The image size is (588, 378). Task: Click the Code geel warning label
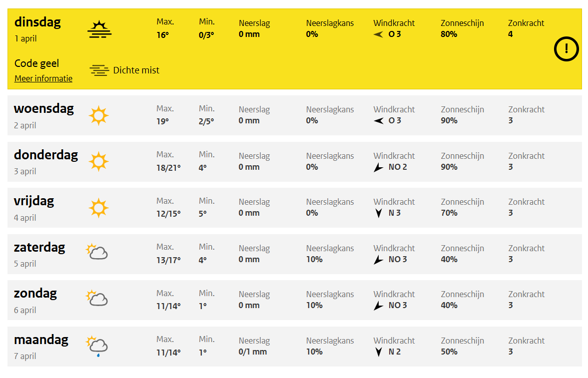click(36, 63)
